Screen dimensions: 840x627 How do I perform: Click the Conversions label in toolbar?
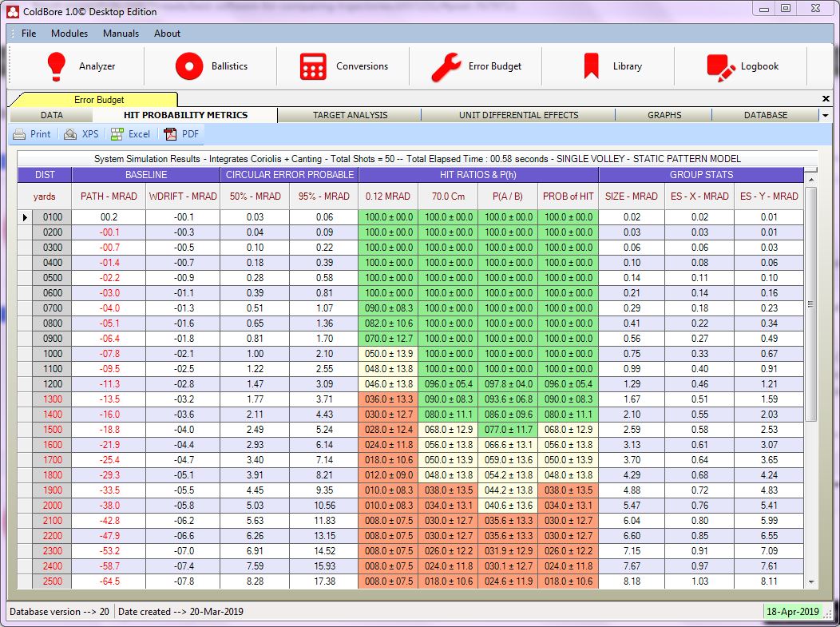point(363,66)
